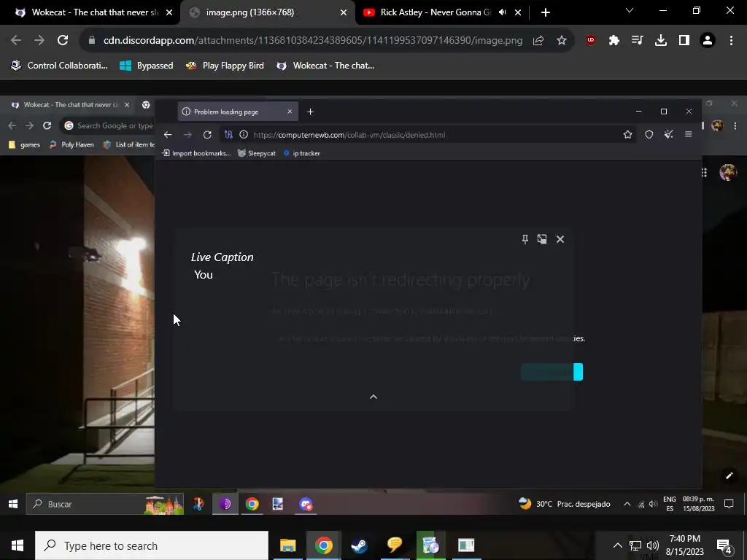Open the Chrome profile avatar icon
This screenshot has width=747, height=560.
[708, 41]
